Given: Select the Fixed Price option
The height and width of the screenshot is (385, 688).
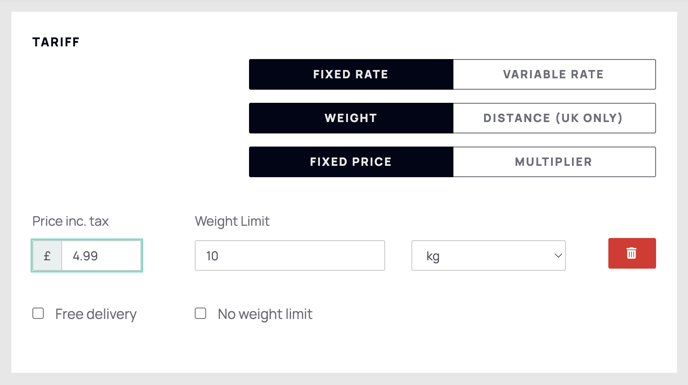Looking at the screenshot, I should click(351, 162).
